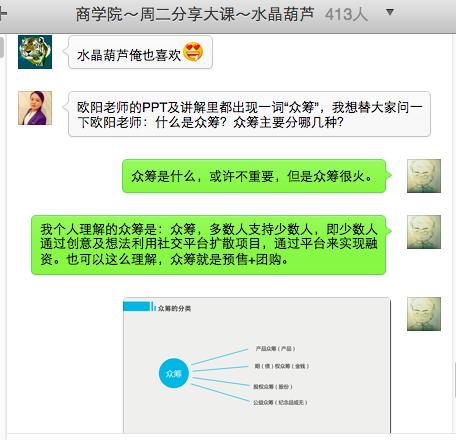The height and width of the screenshot is (440, 456).
Task: Click the 公益众筹 label in the slide
Action: point(280,403)
